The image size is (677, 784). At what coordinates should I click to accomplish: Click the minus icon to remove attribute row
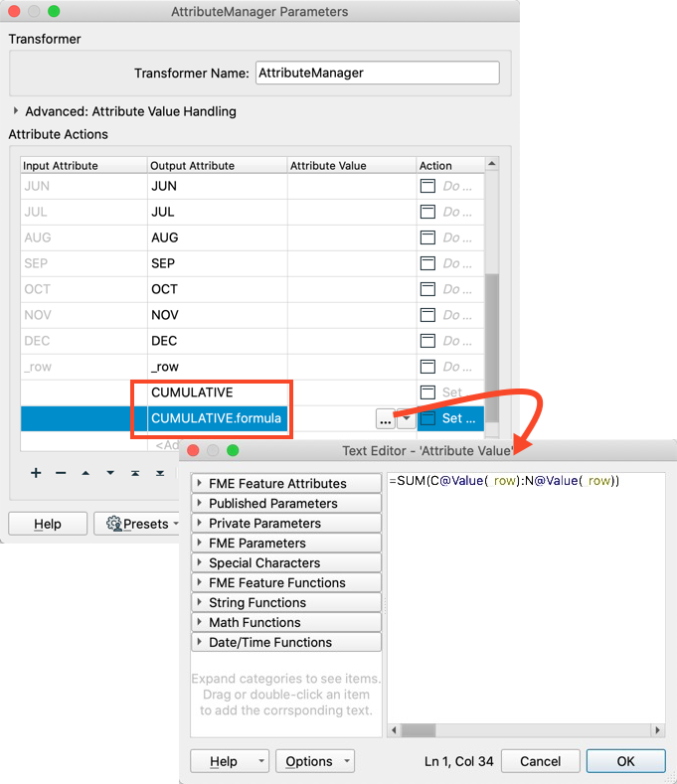click(x=61, y=473)
